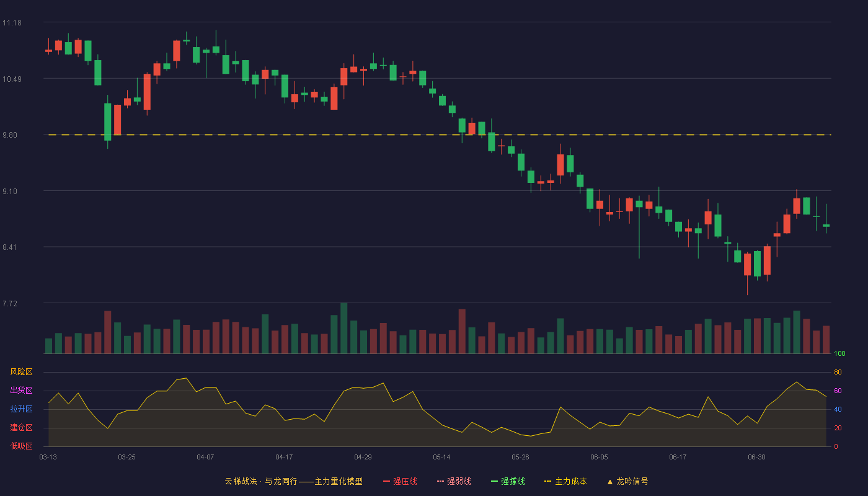Viewport: 868px width, 496px height.
Task: Select the magenta 出货区 zone label
Action: point(21,391)
